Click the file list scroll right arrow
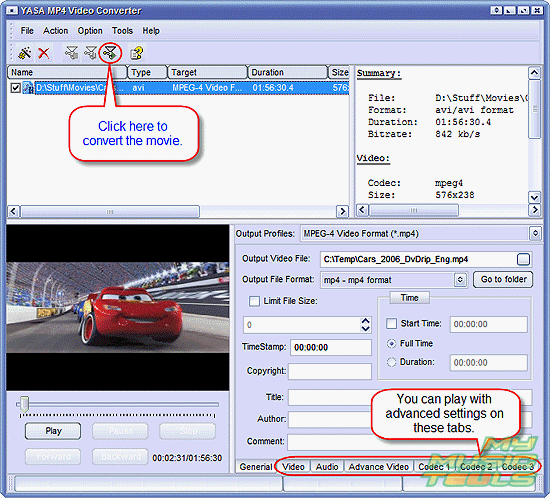Viewport: 550px width, 498px height. tap(342, 211)
